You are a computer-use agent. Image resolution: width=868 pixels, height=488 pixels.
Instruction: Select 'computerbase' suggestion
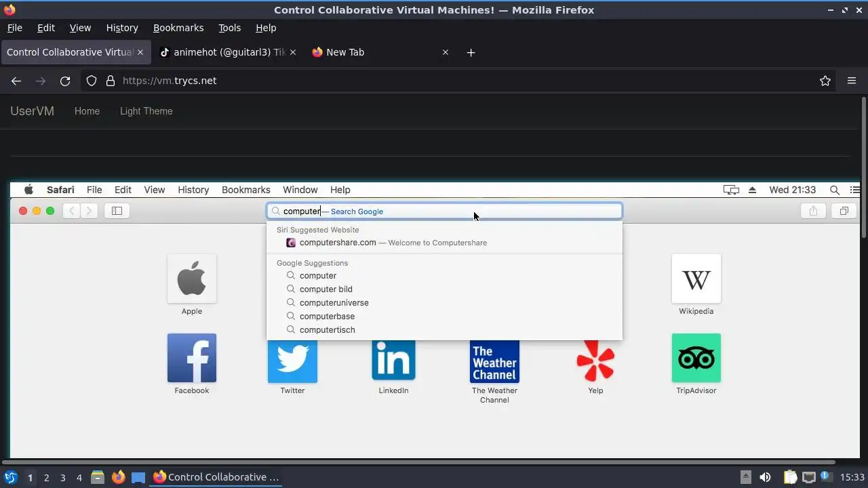[444, 317]
